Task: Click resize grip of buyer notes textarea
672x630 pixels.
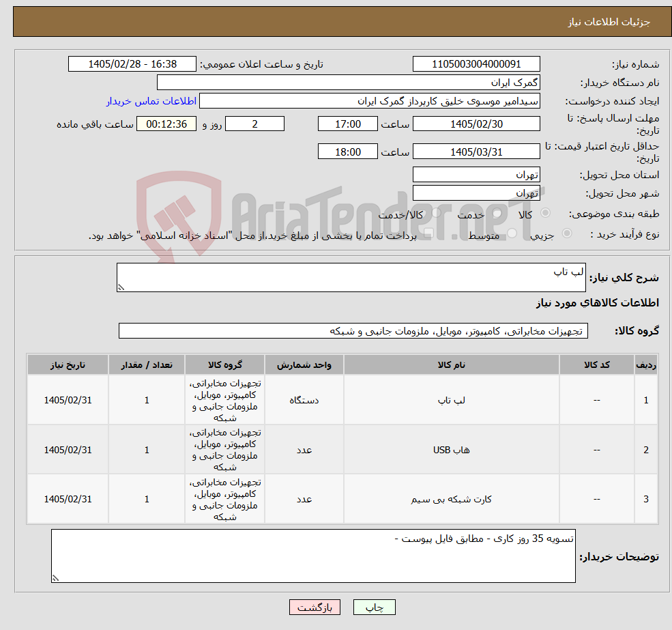Action: [x=55, y=579]
